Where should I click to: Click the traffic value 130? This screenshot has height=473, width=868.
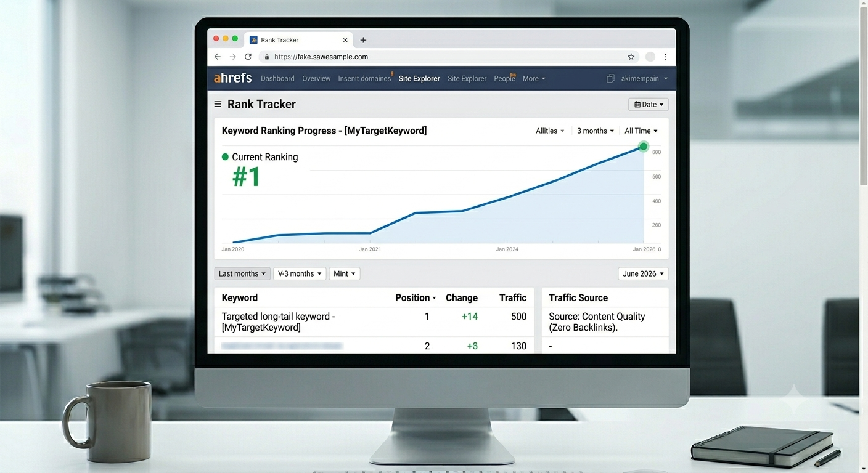click(519, 346)
